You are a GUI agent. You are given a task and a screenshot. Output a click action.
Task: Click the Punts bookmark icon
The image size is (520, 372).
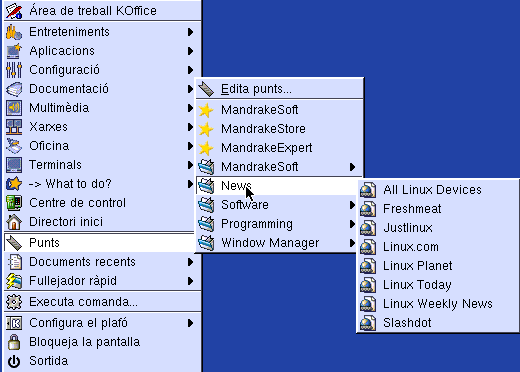click(x=14, y=243)
